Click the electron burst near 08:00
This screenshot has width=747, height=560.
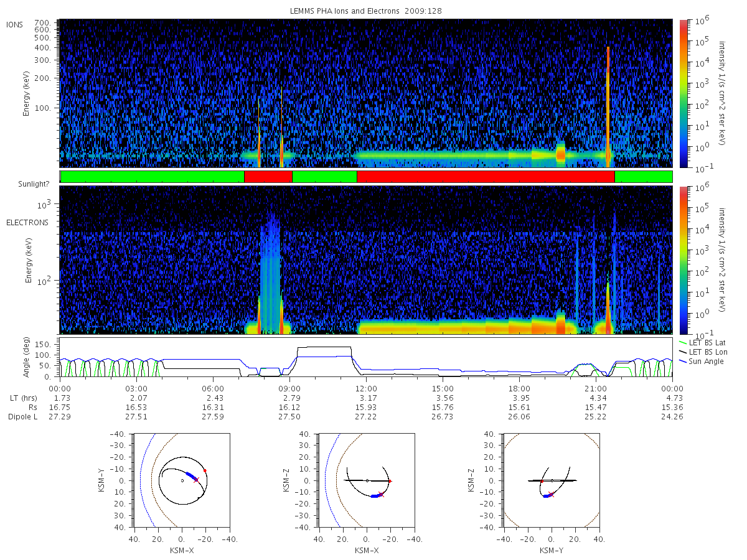pos(270,274)
